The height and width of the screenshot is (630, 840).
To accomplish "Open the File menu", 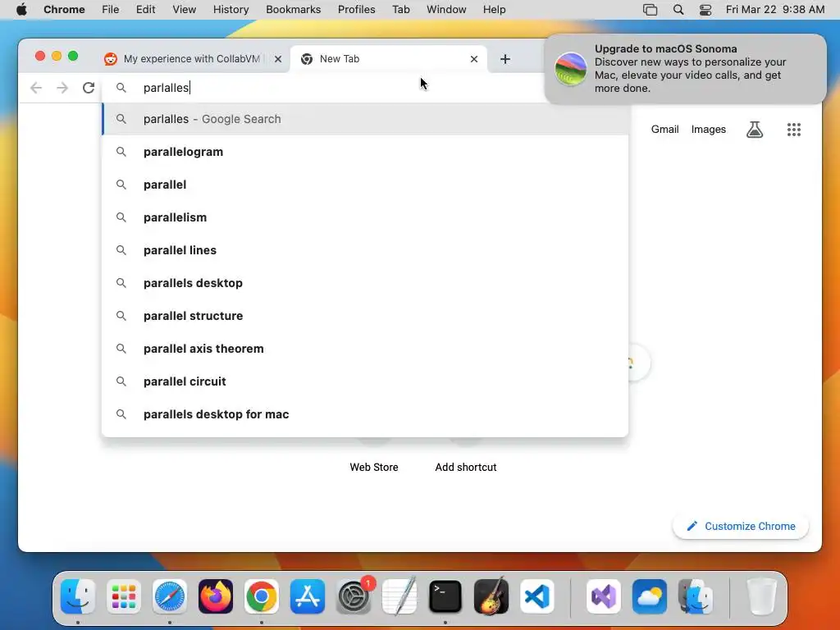I will tap(111, 10).
